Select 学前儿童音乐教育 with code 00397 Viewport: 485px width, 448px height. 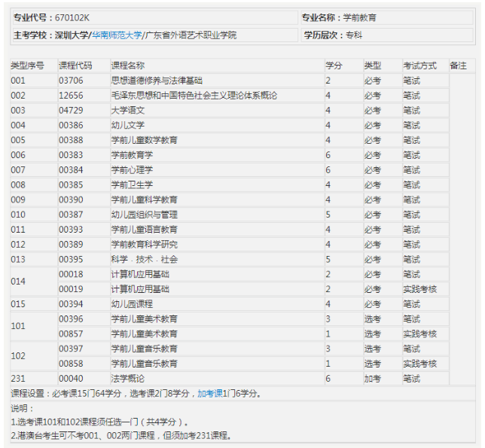pos(144,349)
